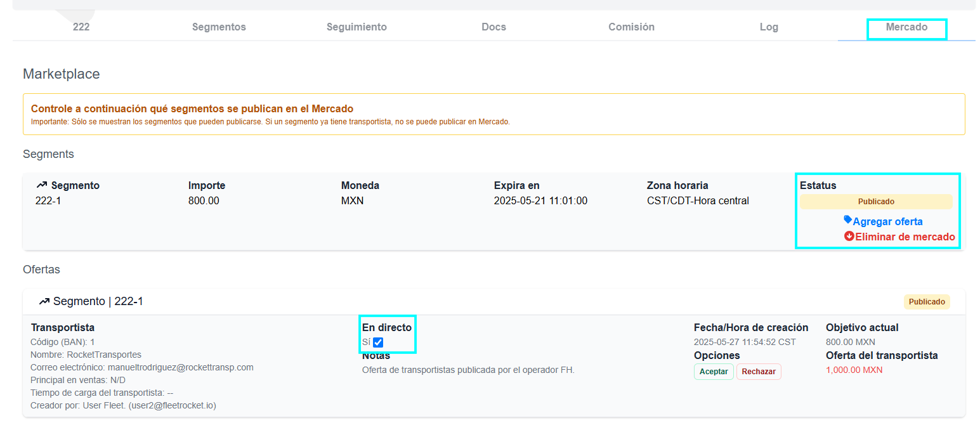980x437 pixels.
Task: Click the note about operador FH
Action: click(468, 370)
